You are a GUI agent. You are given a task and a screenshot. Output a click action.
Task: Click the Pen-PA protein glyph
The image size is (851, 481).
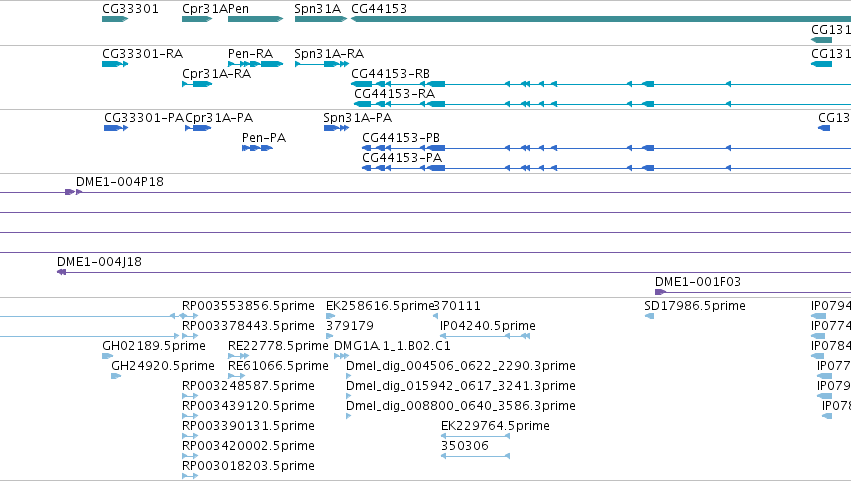(257, 148)
